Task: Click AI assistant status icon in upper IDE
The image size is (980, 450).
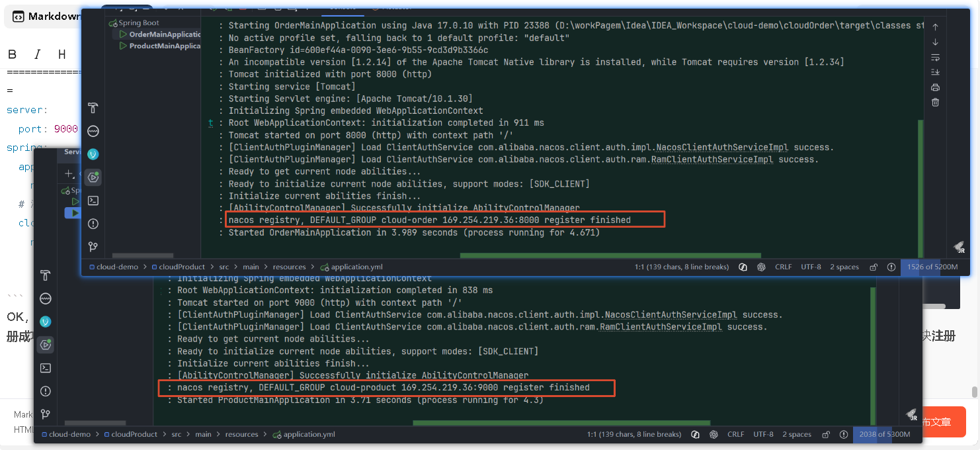Action: (x=761, y=267)
